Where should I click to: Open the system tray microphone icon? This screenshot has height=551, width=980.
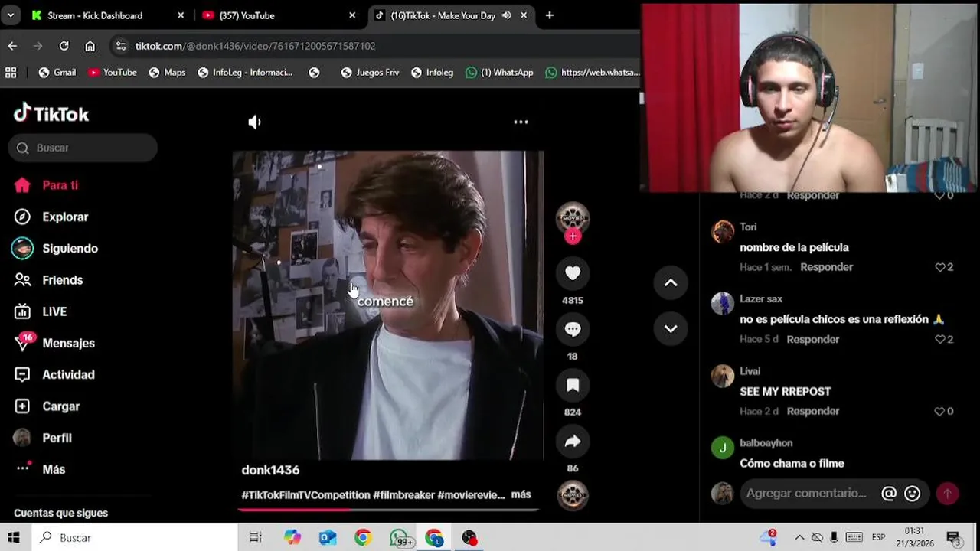click(834, 537)
